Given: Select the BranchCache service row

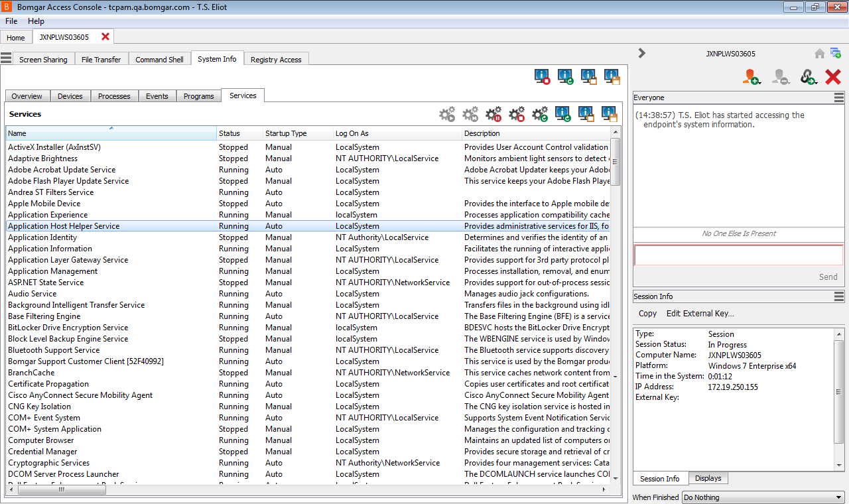Looking at the screenshot, I should pos(308,373).
